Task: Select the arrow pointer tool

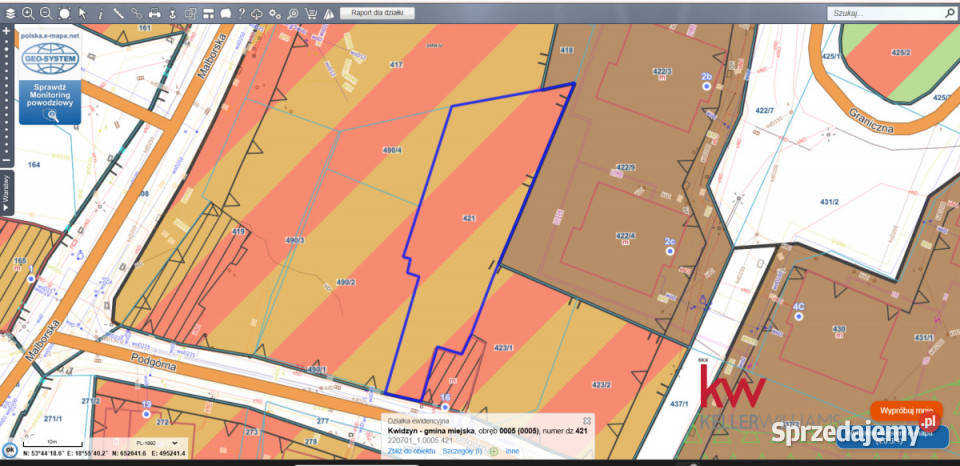Action: tap(83, 13)
